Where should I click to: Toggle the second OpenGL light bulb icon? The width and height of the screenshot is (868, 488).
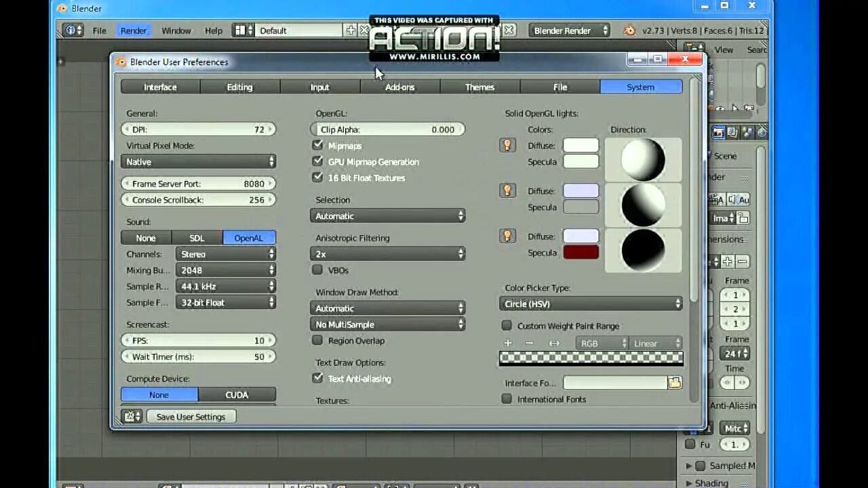coord(507,190)
